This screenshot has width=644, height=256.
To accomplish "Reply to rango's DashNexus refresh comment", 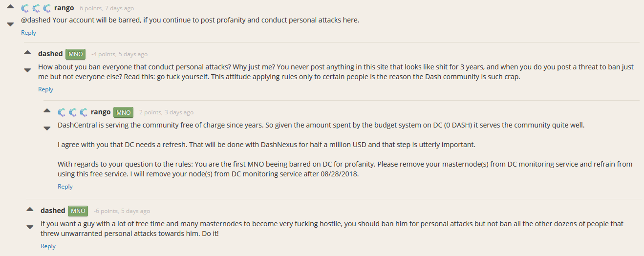I will tap(65, 187).
